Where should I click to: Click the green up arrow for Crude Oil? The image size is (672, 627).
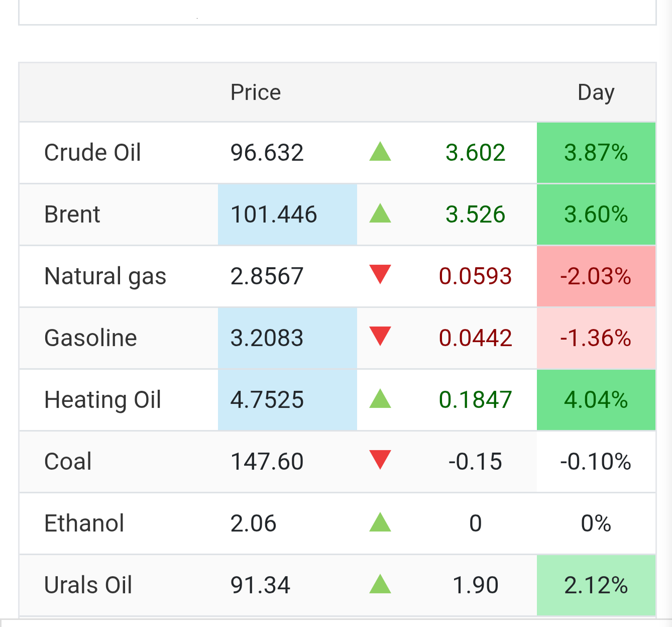click(x=380, y=152)
